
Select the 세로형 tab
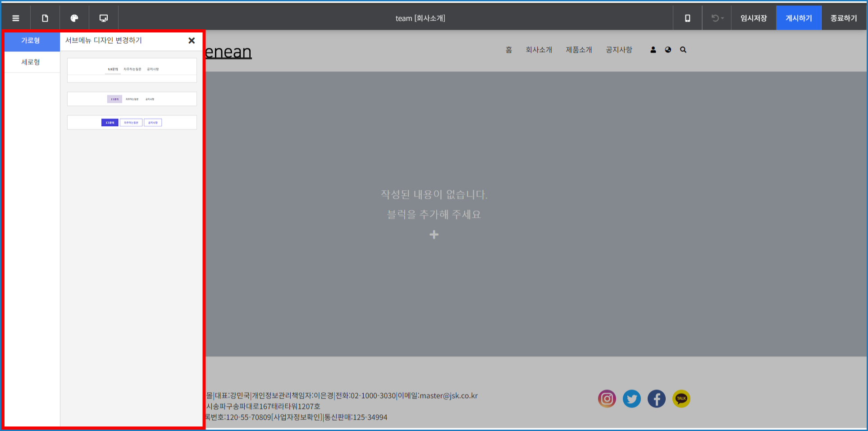tap(31, 62)
